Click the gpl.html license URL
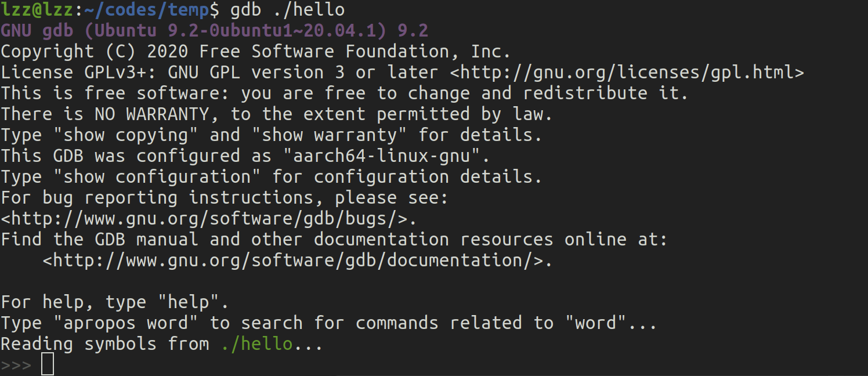868x376 pixels. click(627, 73)
